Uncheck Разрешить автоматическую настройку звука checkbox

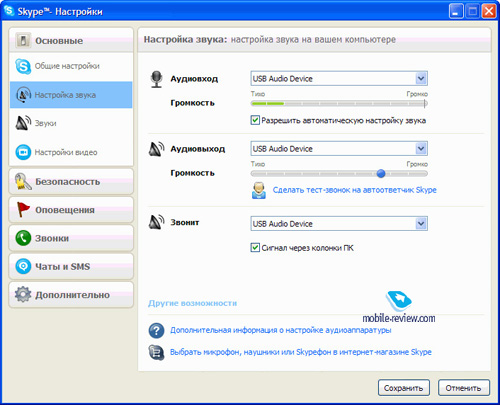[255, 120]
